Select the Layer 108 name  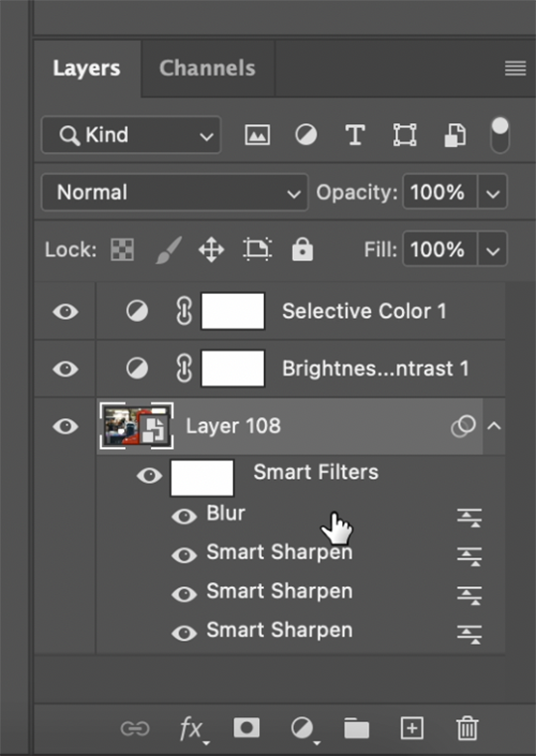233,426
